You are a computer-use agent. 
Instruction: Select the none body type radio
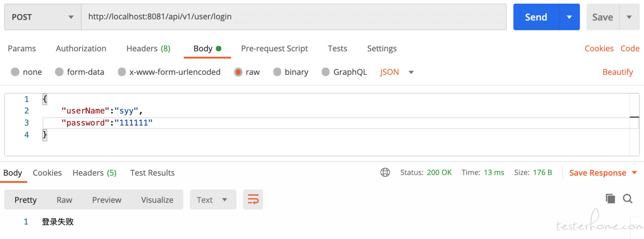click(15, 72)
